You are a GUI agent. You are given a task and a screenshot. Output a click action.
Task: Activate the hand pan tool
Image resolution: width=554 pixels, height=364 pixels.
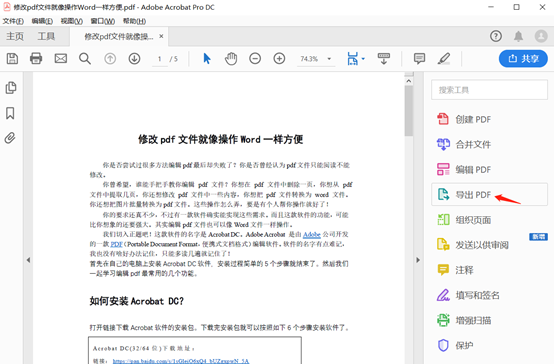click(x=231, y=59)
